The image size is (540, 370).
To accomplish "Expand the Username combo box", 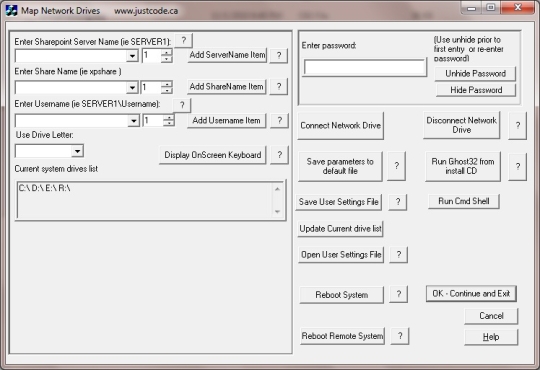I will click(133, 121).
